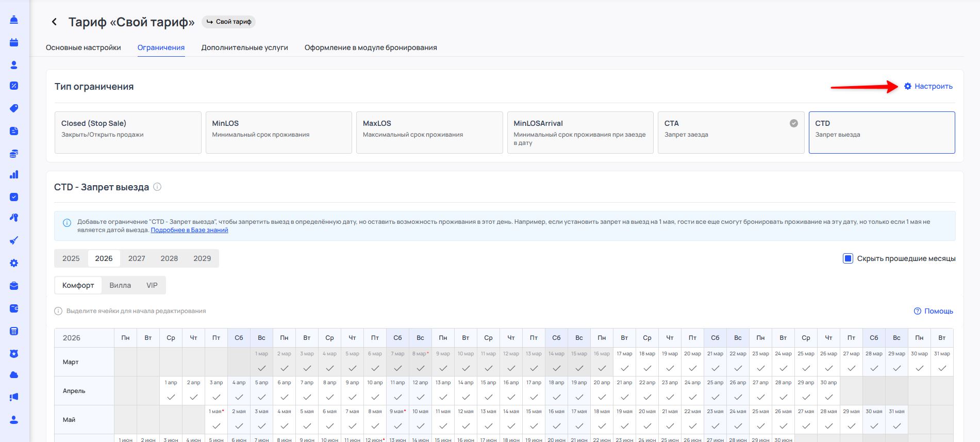Click the info icon beside CTD heading

click(x=157, y=187)
